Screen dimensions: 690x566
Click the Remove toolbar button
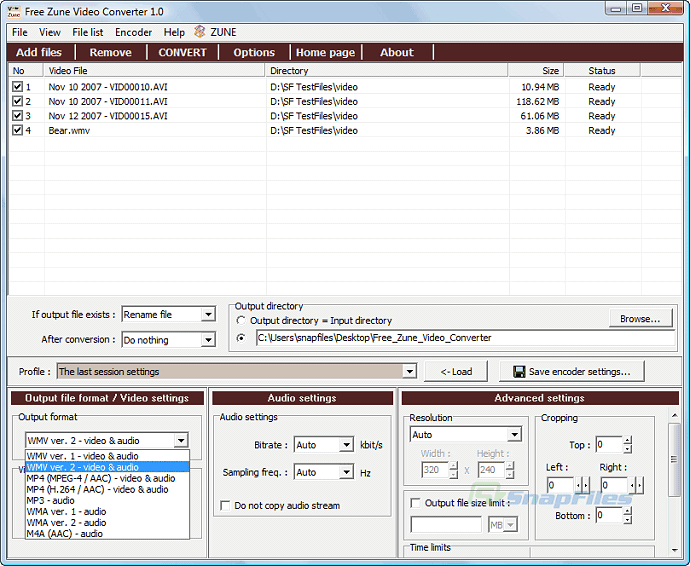click(110, 52)
